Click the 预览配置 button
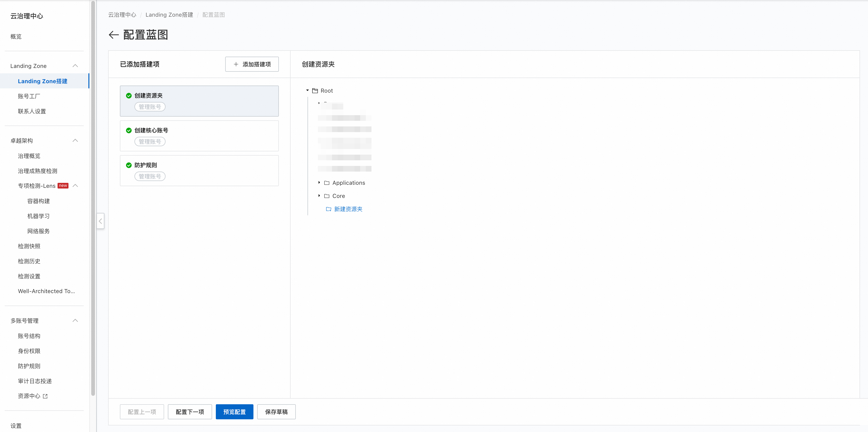This screenshot has height=432, width=868. pyautogui.click(x=234, y=412)
